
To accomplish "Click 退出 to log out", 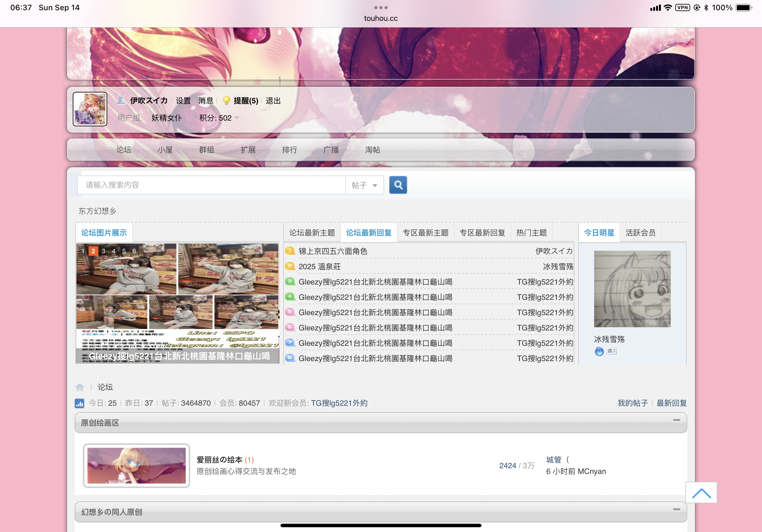I will point(273,100).
